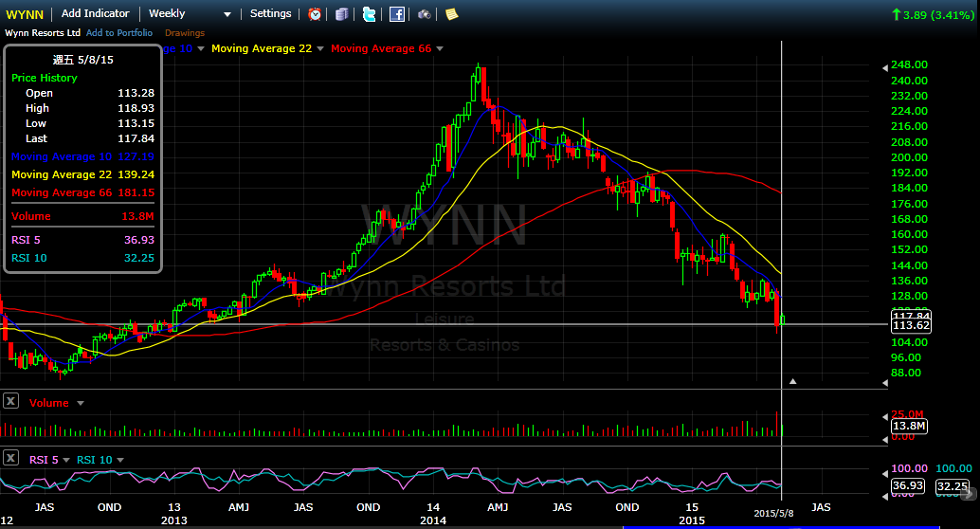Expand the Moving Average 66 options arrow
The width and height of the screenshot is (980, 529).
point(440,48)
